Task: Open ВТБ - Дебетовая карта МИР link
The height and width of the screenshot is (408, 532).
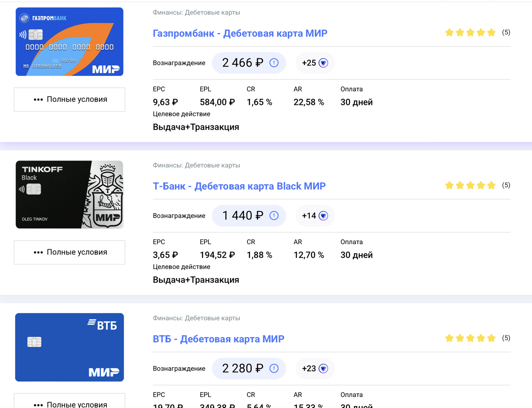Action: pyautogui.click(x=218, y=339)
